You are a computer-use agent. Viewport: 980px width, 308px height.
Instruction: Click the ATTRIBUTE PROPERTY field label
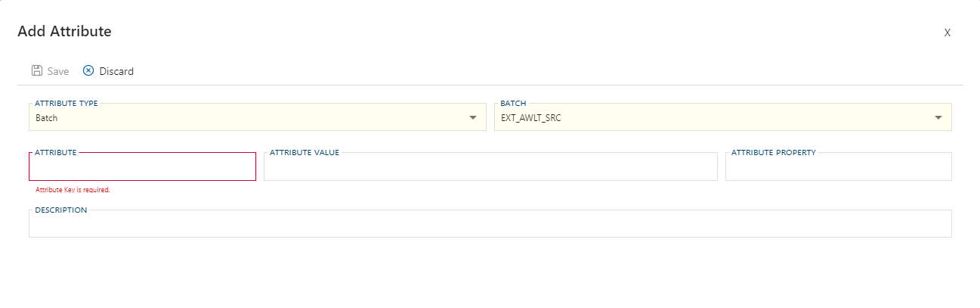click(x=773, y=152)
